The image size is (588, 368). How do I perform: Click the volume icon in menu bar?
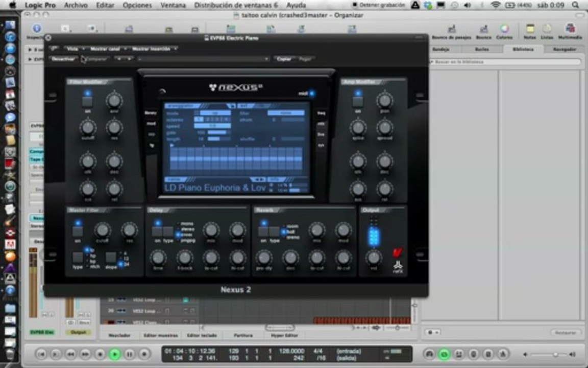click(467, 5)
